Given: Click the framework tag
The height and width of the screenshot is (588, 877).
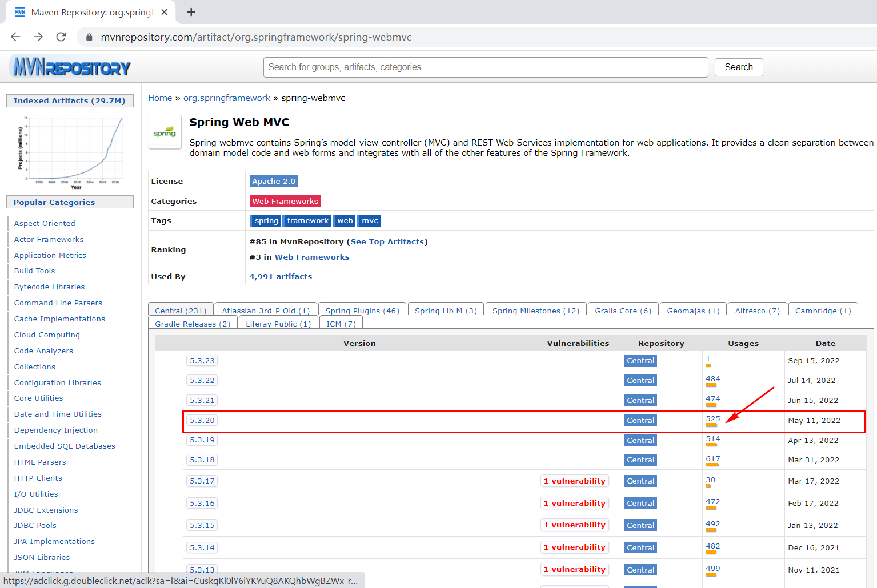Looking at the screenshot, I should [307, 221].
